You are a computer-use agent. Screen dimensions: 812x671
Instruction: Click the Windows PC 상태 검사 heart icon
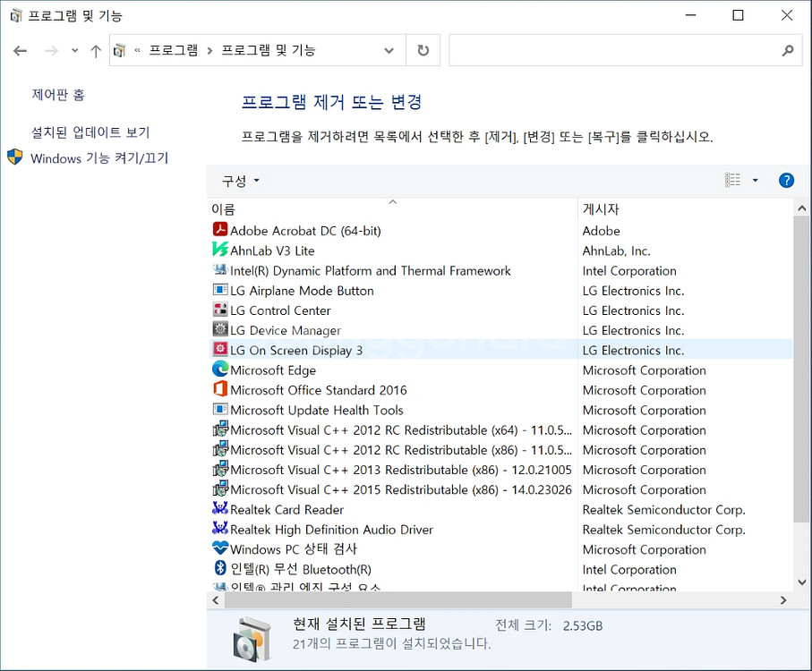point(220,548)
